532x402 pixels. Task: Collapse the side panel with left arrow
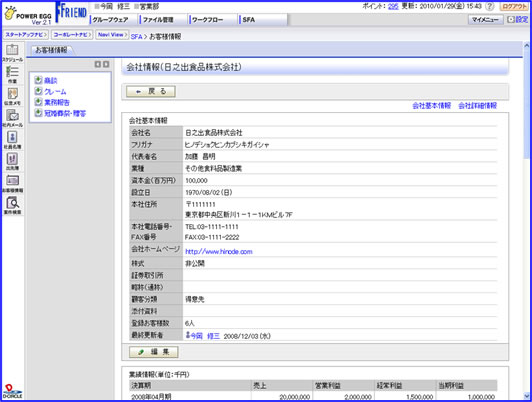coord(98,64)
